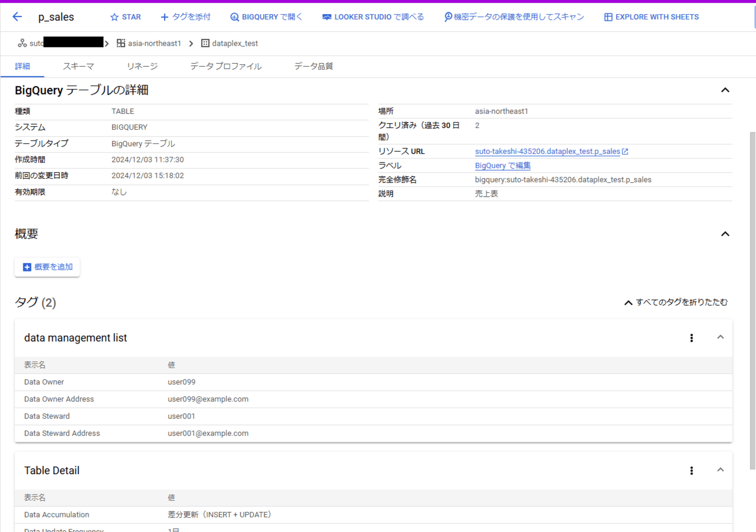Select the 完全修飾名 value text
Image resolution: width=756 pixels, height=532 pixels.
pos(563,180)
